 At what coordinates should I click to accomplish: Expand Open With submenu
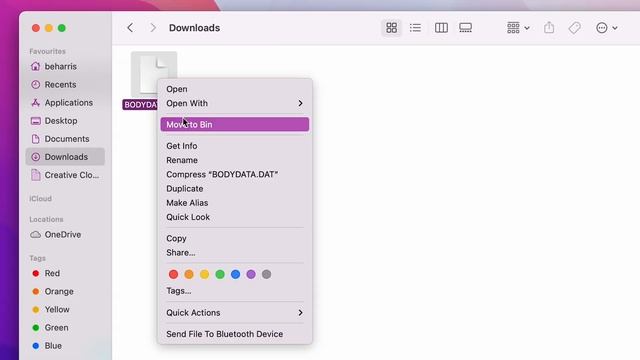point(235,103)
